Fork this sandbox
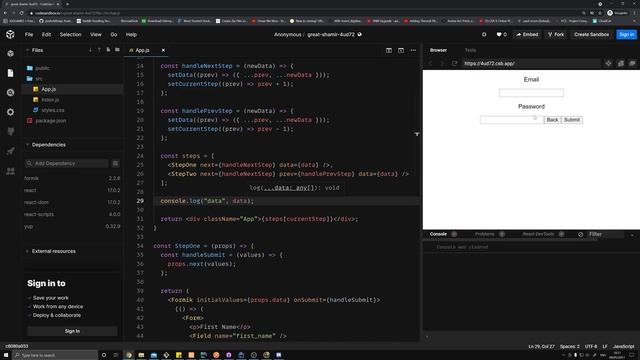The width and height of the screenshot is (640, 360). [556, 35]
